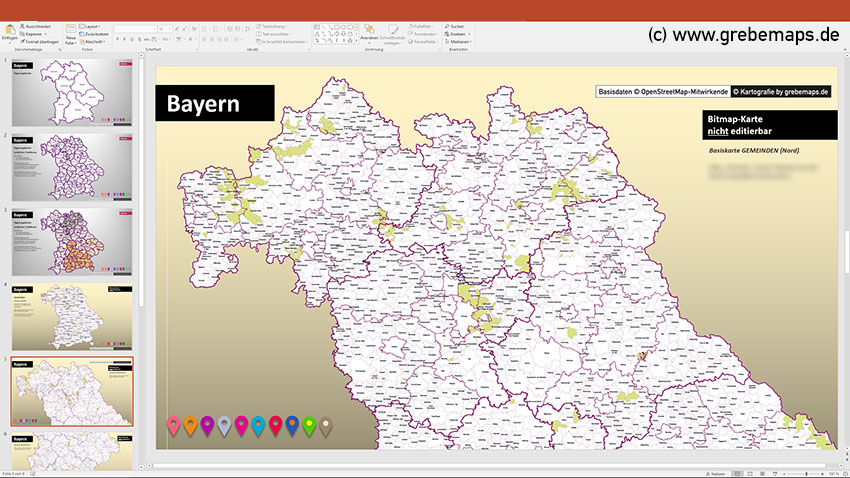Click the Anordnen arrange icon
This screenshot has height=478, width=850.
(367, 30)
